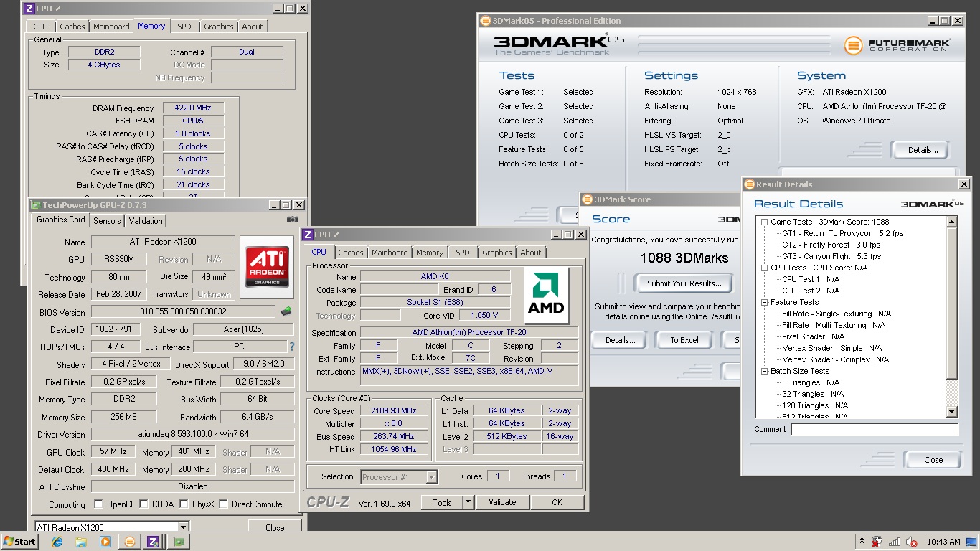Image resolution: width=980 pixels, height=551 pixels.
Task: Open Mainboard tab in back CPU-Z window
Action: click(111, 27)
